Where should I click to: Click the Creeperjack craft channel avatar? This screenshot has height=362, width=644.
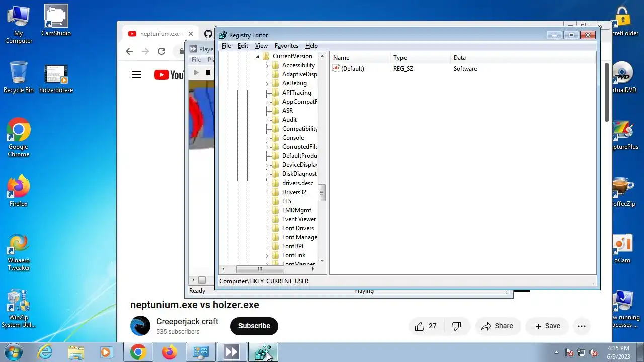(140, 326)
